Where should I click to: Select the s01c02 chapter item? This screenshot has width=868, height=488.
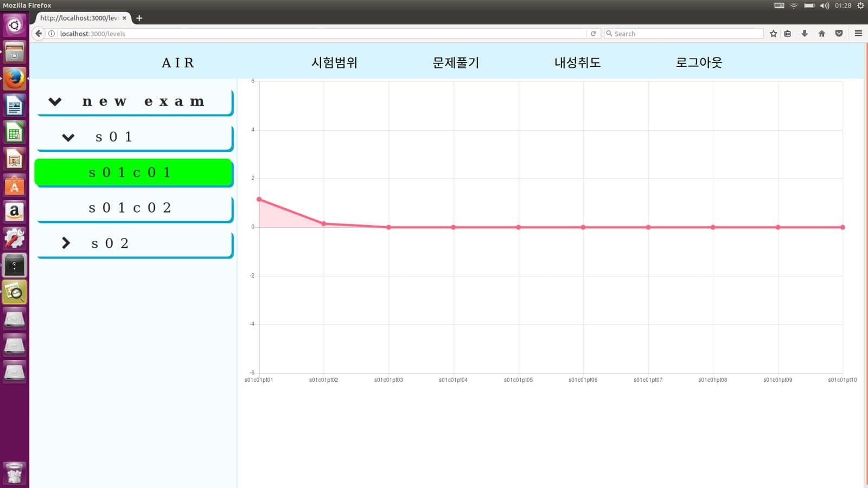coord(135,209)
